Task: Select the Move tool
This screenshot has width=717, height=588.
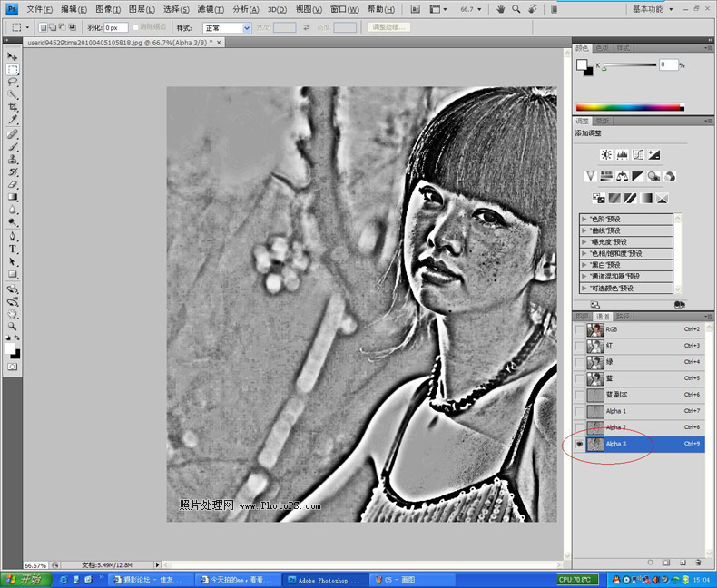Action: 13,56
